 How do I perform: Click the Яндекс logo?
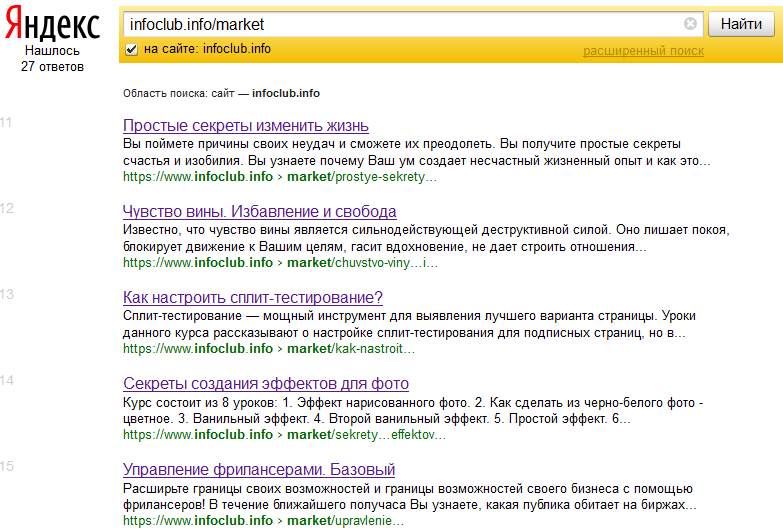point(52,23)
